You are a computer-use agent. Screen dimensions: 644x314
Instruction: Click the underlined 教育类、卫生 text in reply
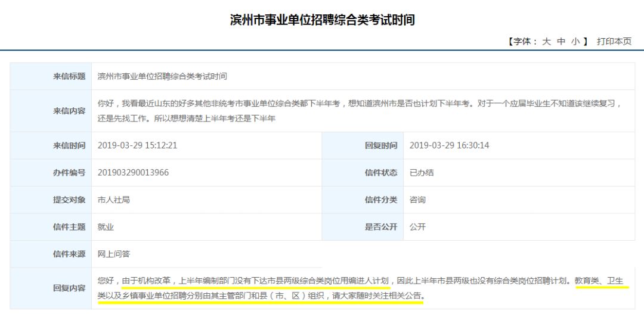601,281
